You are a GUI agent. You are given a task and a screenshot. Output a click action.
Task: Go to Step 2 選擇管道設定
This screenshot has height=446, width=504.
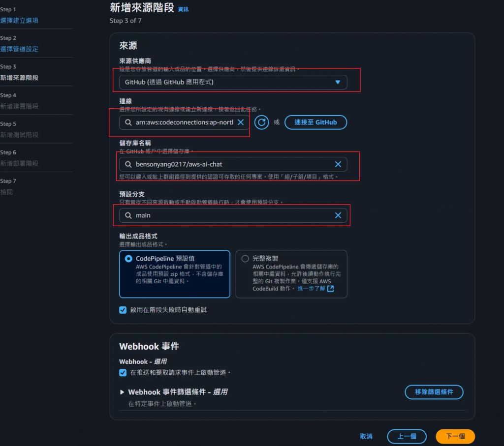click(x=19, y=49)
